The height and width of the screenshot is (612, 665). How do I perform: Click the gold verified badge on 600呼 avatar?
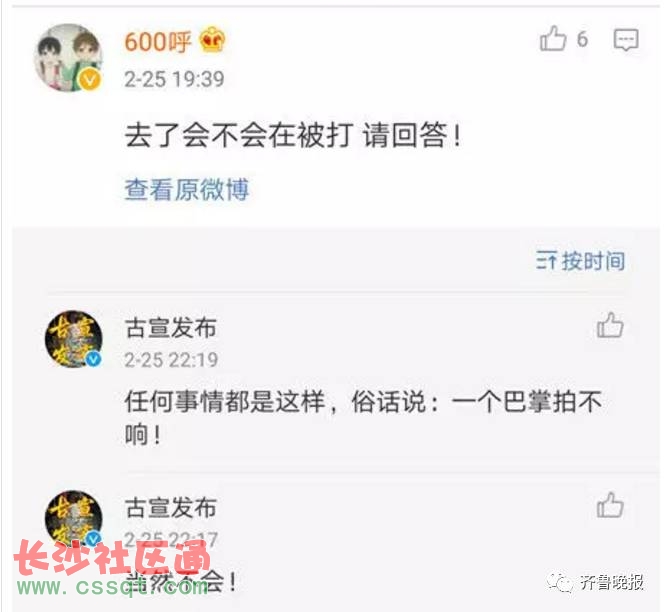click(89, 78)
